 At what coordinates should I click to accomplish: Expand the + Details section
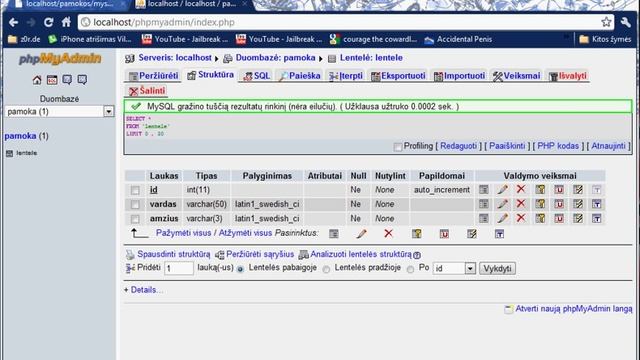click(x=143, y=290)
